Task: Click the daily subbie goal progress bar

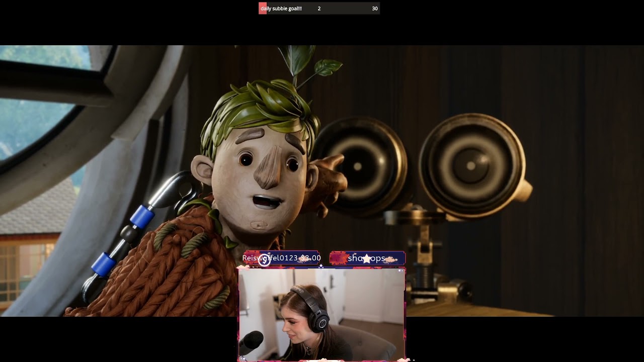Action: (x=319, y=9)
